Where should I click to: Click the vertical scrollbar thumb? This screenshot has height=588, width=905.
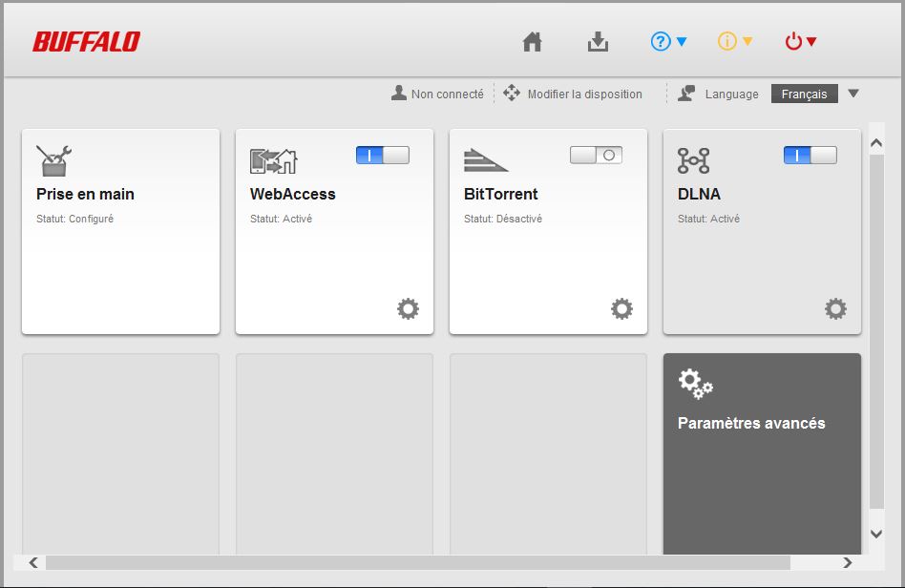pos(876,332)
